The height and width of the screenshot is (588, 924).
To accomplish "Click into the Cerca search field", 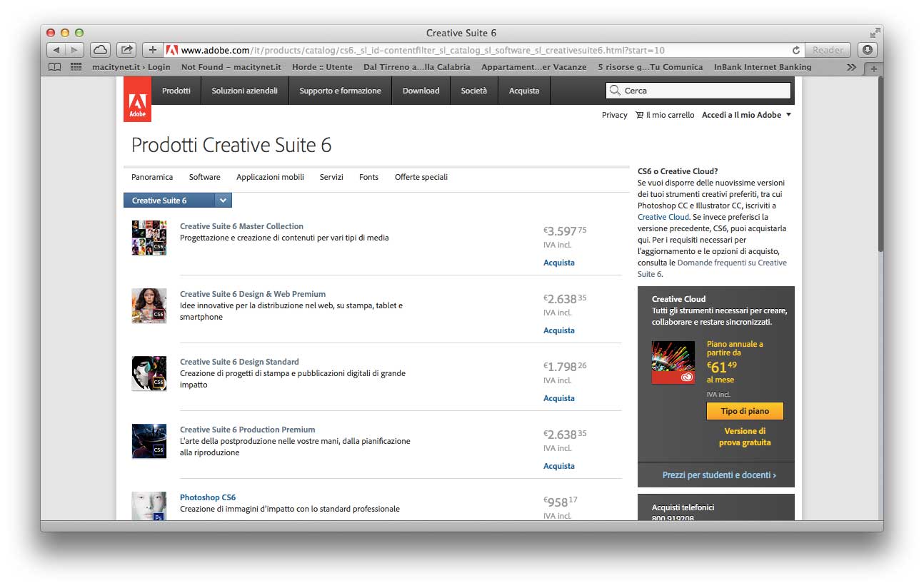I will click(699, 91).
